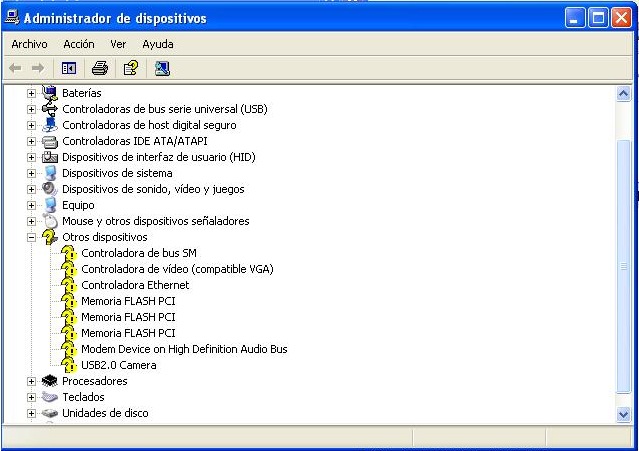Click the warning icon beside Modem Device
Screen dimensions: 639x451
[69, 349]
